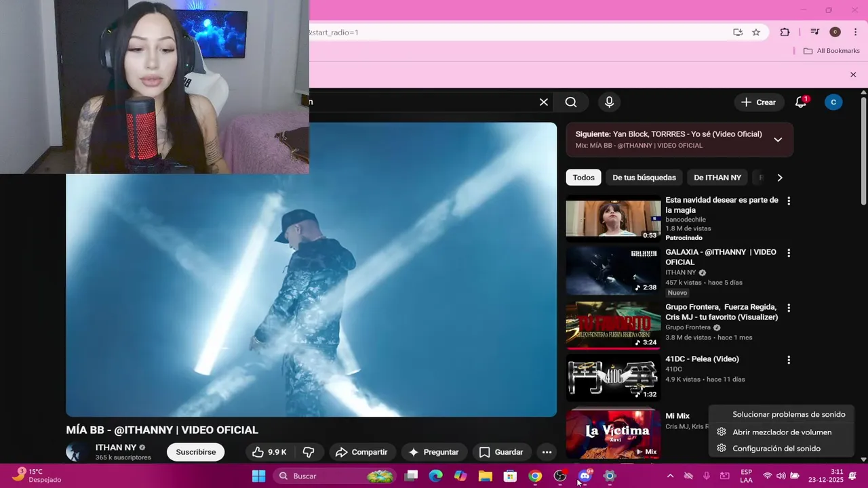Open more actions ellipsis under video
This screenshot has width=868, height=488.
pyautogui.click(x=547, y=452)
